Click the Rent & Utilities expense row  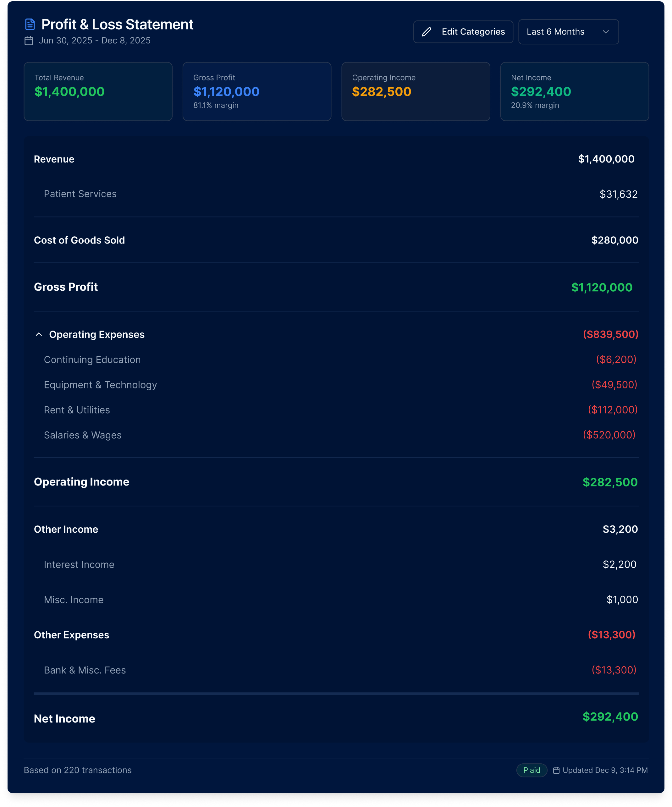pos(77,410)
